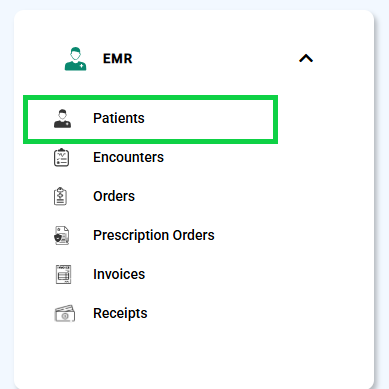The width and height of the screenshot is (389, 389).
Task: Click empty space between EMR label and chevron
Action: (x=215, y=59)
